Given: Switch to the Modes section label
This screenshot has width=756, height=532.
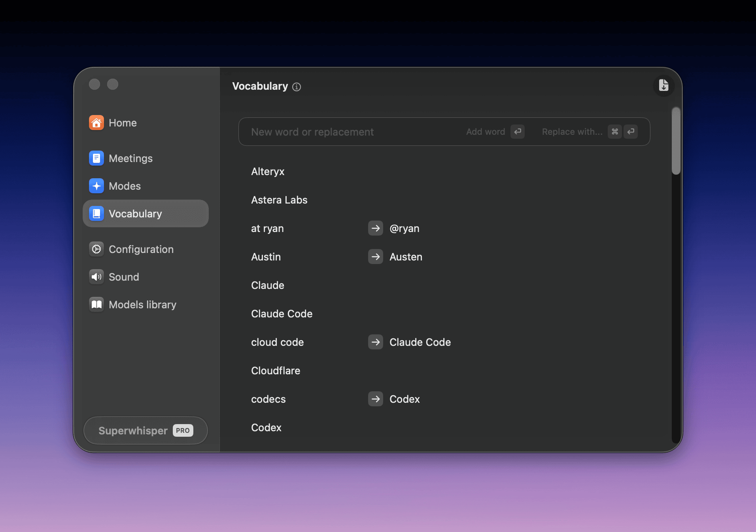Looking at the screenshot, I should coord(125,186).
